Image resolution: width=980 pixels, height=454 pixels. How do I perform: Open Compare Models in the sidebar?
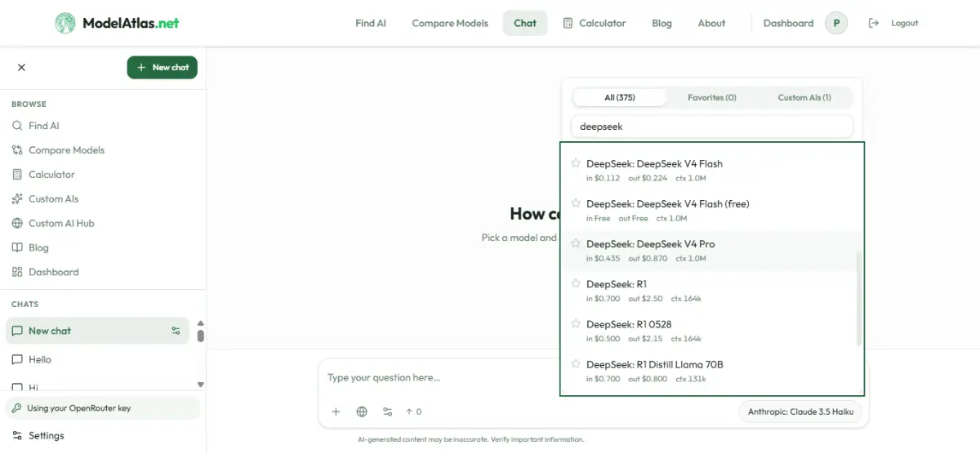[x=58, y=150]
